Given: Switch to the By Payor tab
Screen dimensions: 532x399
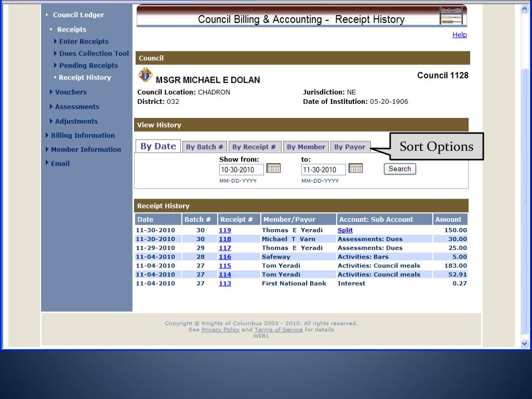Looking at the screenshot, I should click(350, 147).
